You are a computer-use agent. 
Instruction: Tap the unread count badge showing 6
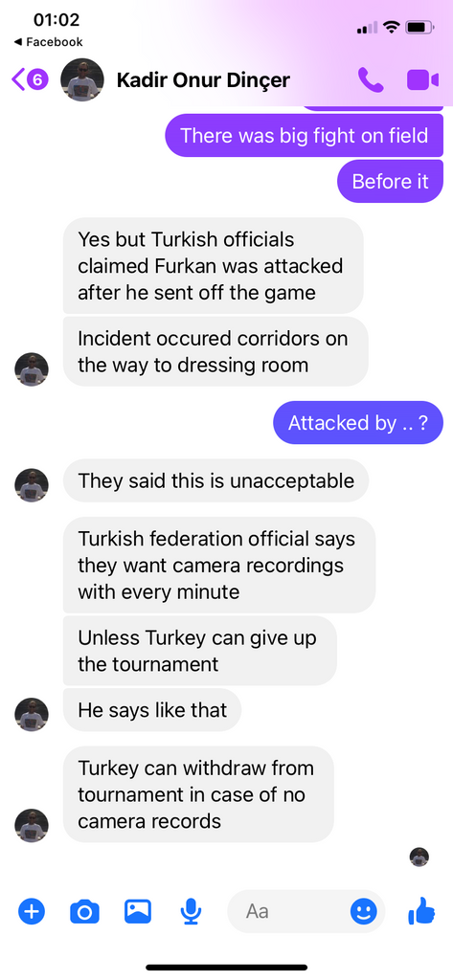37,80
